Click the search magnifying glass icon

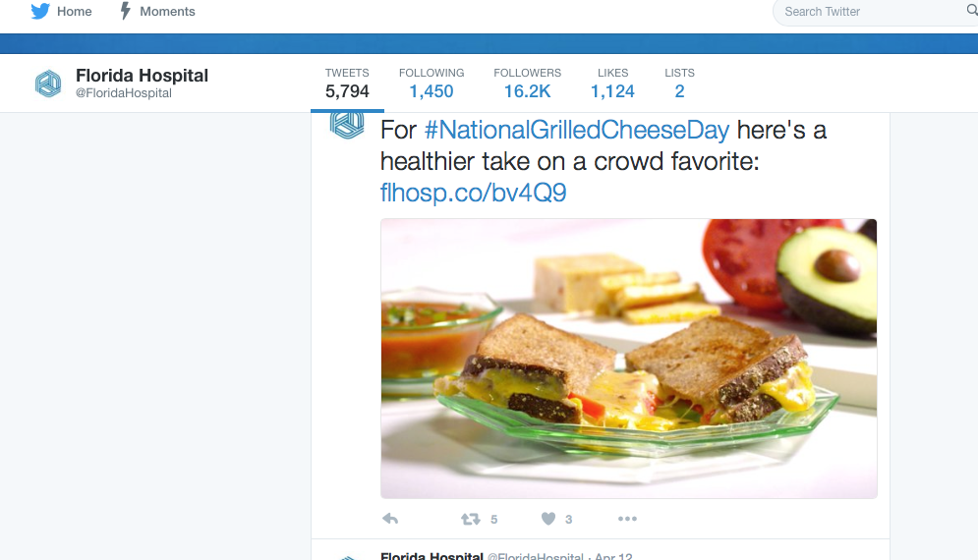pos(972,11)
